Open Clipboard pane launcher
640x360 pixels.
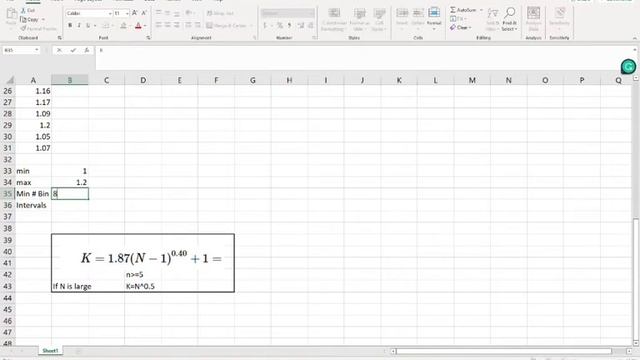pyautogui.click(x=60, y=38)
